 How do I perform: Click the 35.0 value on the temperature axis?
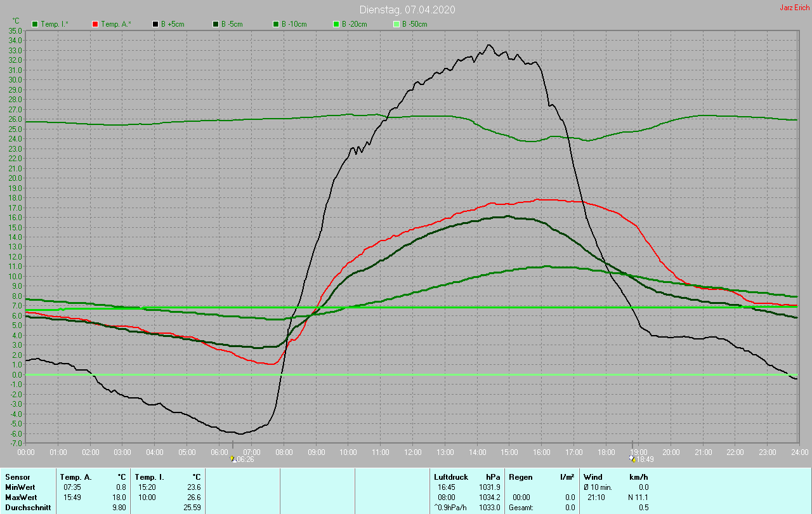[15, 30]
